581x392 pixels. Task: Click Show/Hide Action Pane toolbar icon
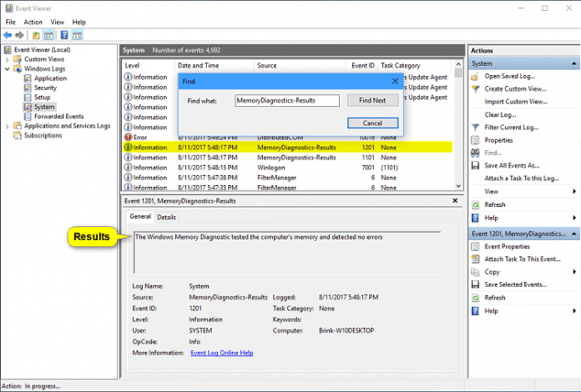pos(77,36)
